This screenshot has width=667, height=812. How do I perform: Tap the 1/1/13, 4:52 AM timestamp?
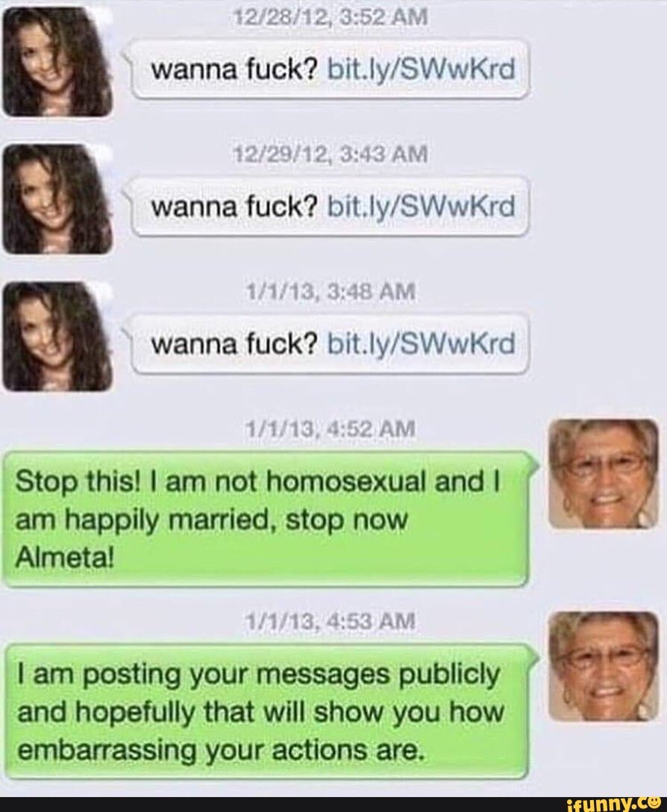(x=331, y=429)
